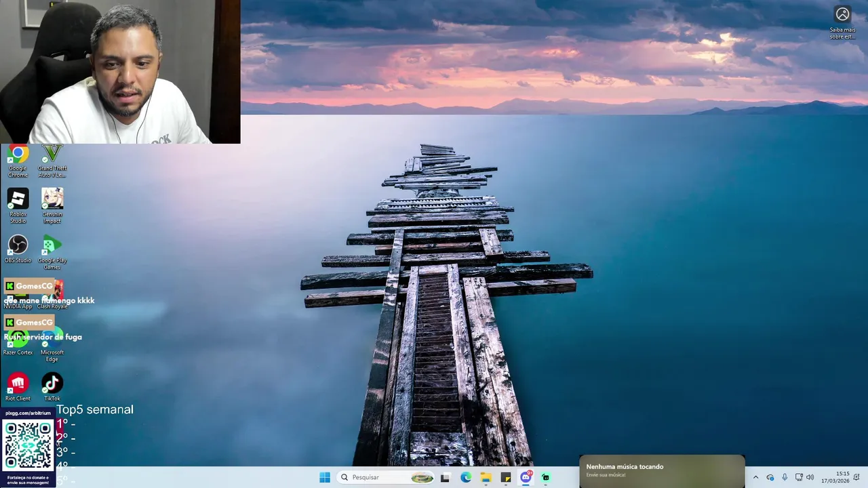Select the Genshin Impact desktop icon
868x488 pixels.
[52, 206]
